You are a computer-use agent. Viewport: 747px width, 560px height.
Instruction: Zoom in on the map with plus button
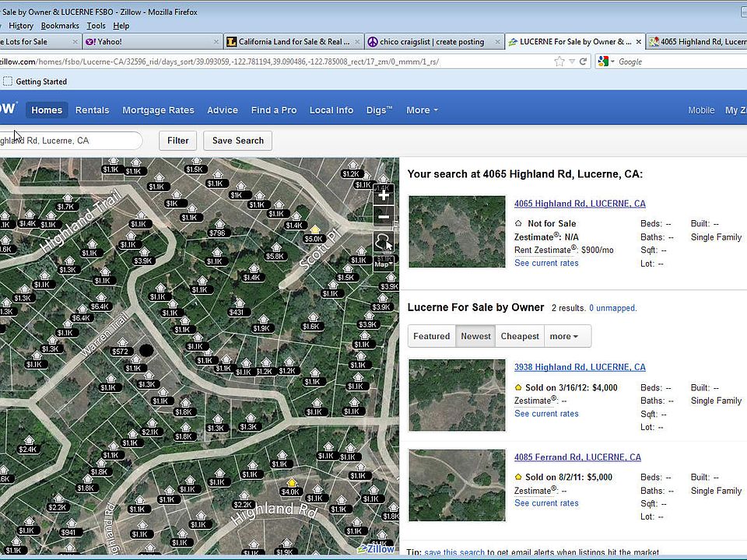coord(383,194)
